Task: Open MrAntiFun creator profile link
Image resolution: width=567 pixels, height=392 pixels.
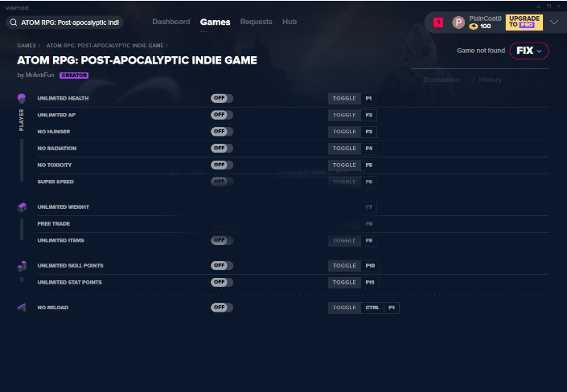Action: 39,76
